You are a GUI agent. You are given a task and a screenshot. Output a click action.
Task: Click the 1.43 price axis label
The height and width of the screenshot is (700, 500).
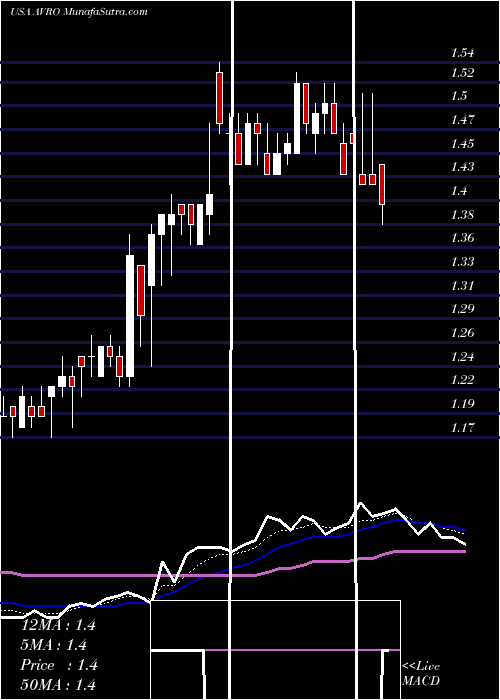coord(462,167)
